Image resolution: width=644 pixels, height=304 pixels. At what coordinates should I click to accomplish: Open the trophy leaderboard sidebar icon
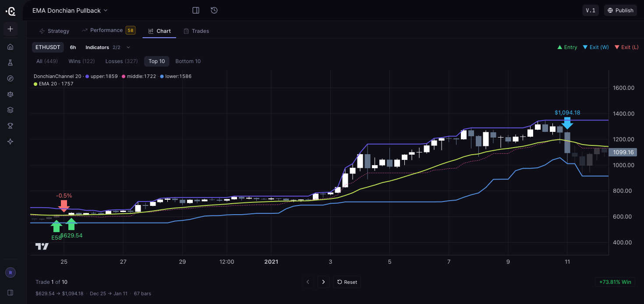pos(11,126)
